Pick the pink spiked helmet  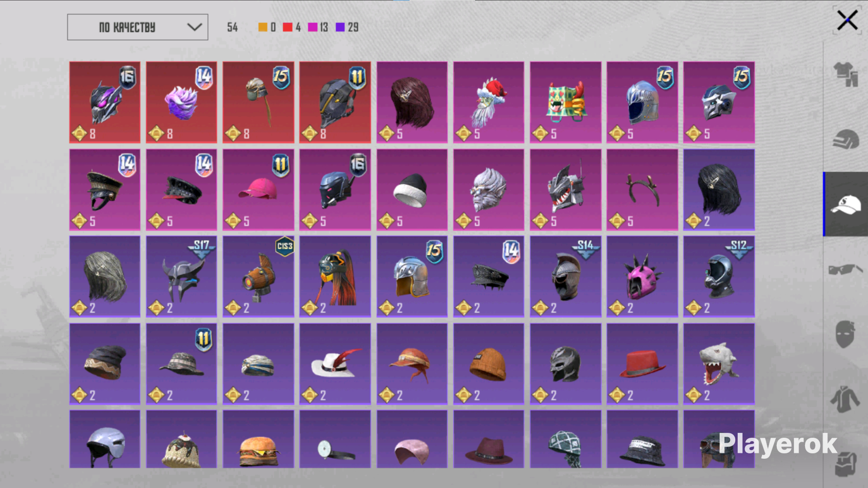click(642, 277)
